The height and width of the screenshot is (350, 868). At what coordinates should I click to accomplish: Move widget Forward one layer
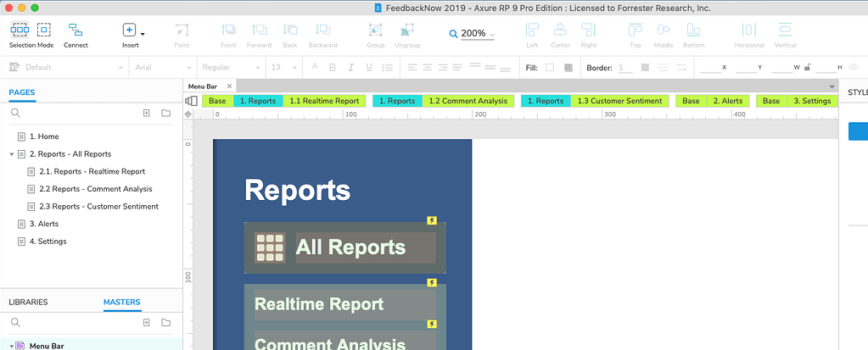(x=259, y=30)
